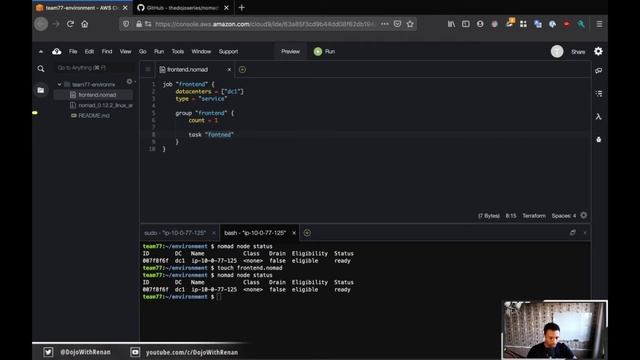Switch to GitHub browser tab

click(x=182, y=8)
